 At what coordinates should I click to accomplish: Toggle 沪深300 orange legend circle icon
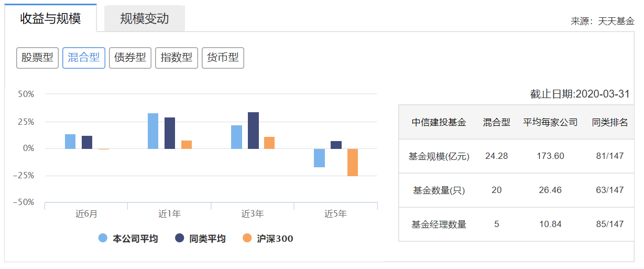pos(247,238)
